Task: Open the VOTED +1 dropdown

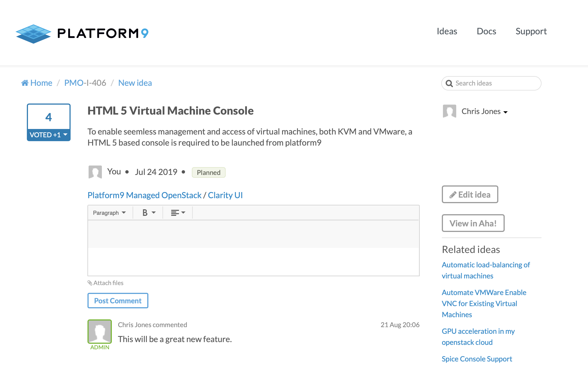Action: [49, 135]
